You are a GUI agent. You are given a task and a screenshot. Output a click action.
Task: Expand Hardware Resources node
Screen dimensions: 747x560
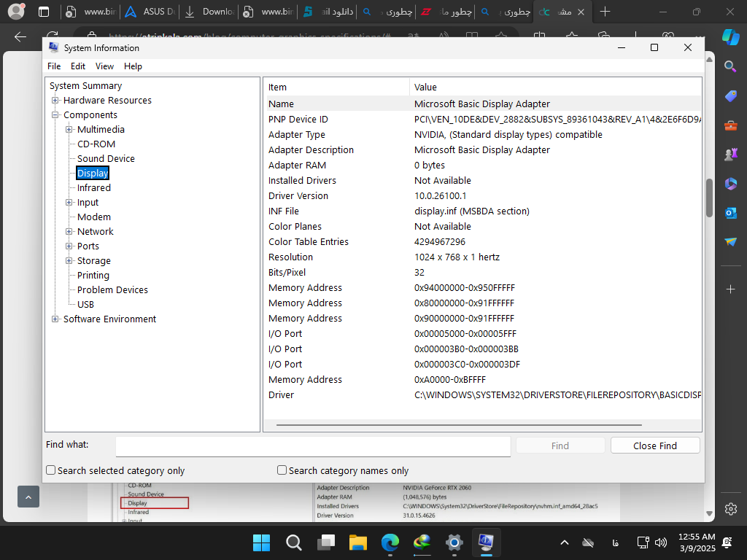(x=55, y=101)
